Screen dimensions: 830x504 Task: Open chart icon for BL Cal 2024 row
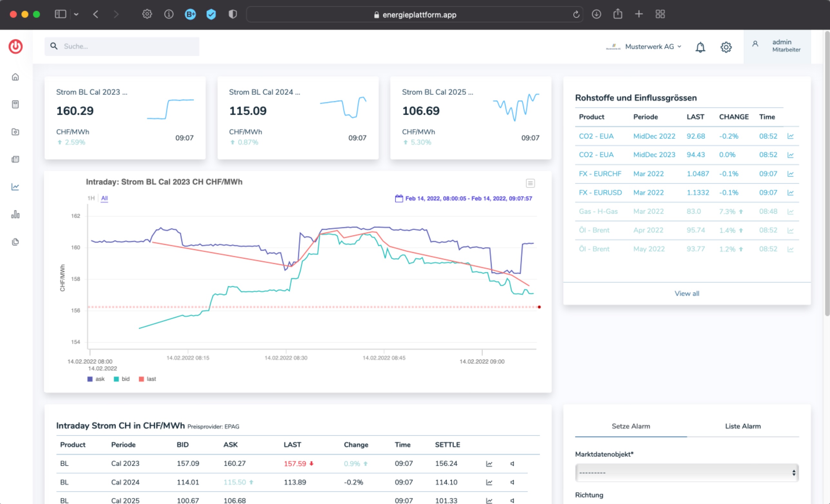pos(489,482)
